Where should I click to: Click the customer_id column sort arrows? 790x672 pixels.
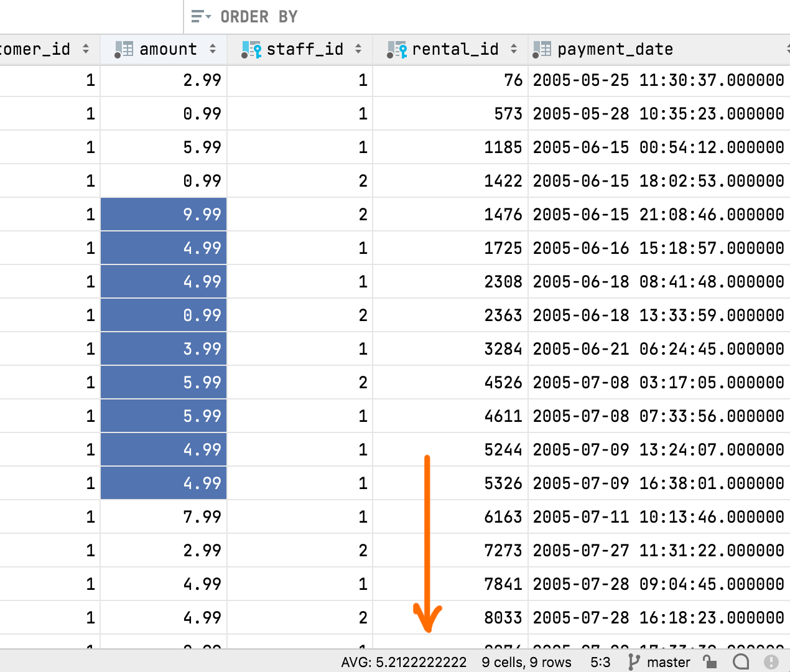[86, 49]
